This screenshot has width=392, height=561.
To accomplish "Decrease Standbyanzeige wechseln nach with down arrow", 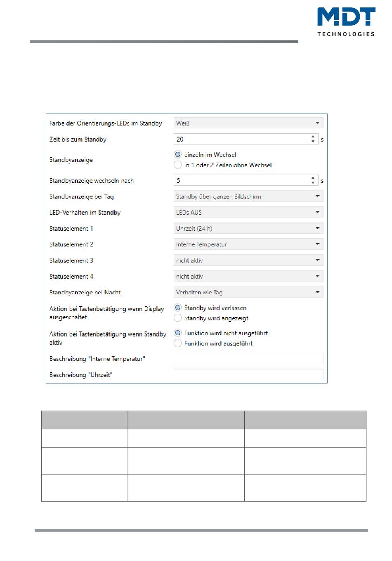I will click(x=313, y=183).
